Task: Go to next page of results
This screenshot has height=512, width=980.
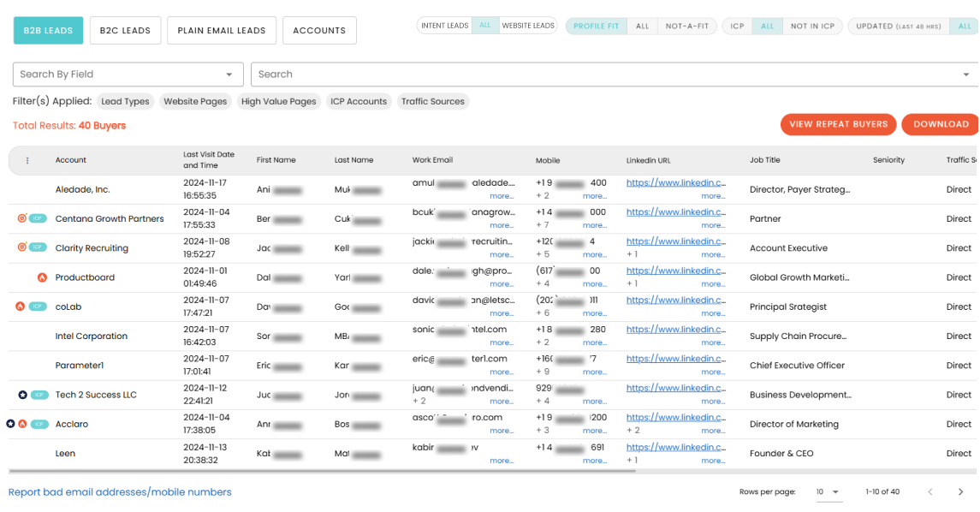Action: click(960, 491)
